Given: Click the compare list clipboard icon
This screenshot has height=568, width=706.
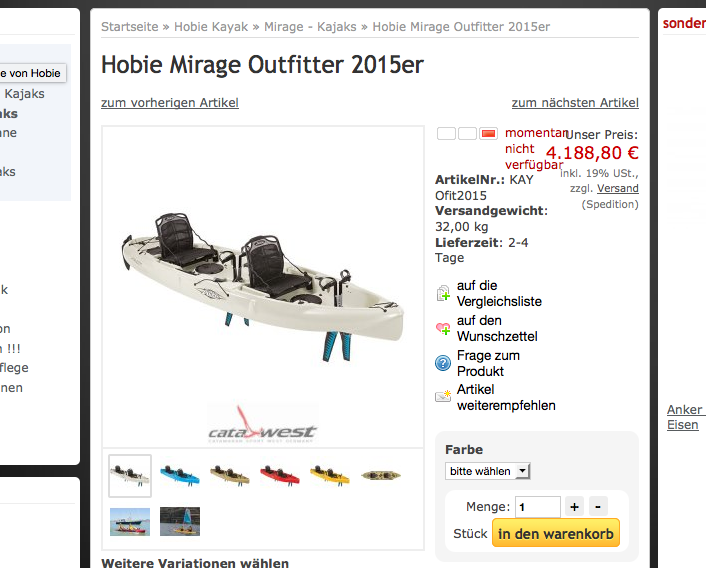Looking at the screenshot, I should point(443,293).
